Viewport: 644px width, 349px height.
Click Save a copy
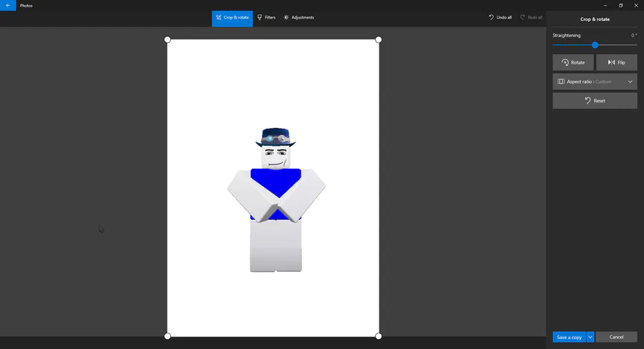(x=570, y=337)
